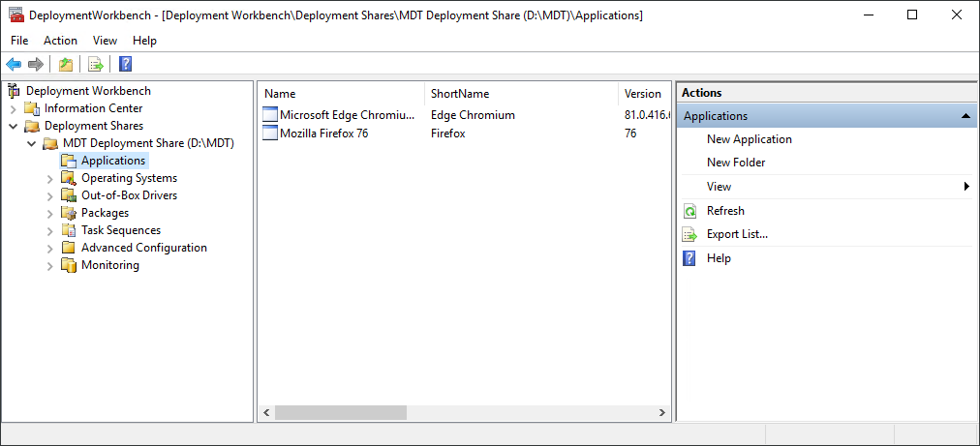Click New Application in Actions pane
Screen dimensions: 980x446
(x=750, y=139)
